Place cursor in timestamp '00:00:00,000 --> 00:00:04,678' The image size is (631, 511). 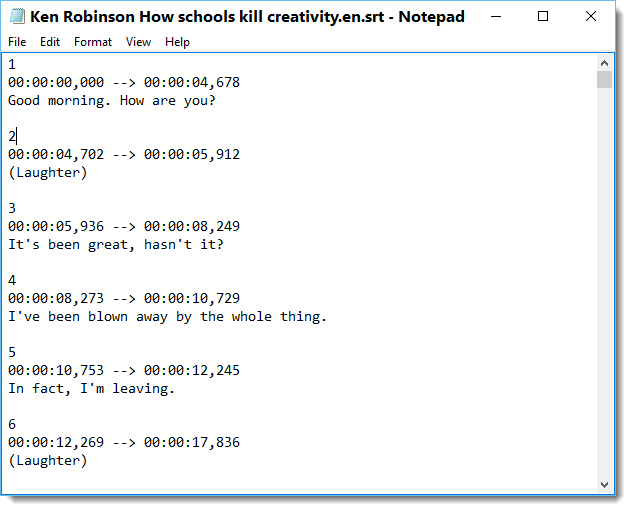(x=124, y=82)
